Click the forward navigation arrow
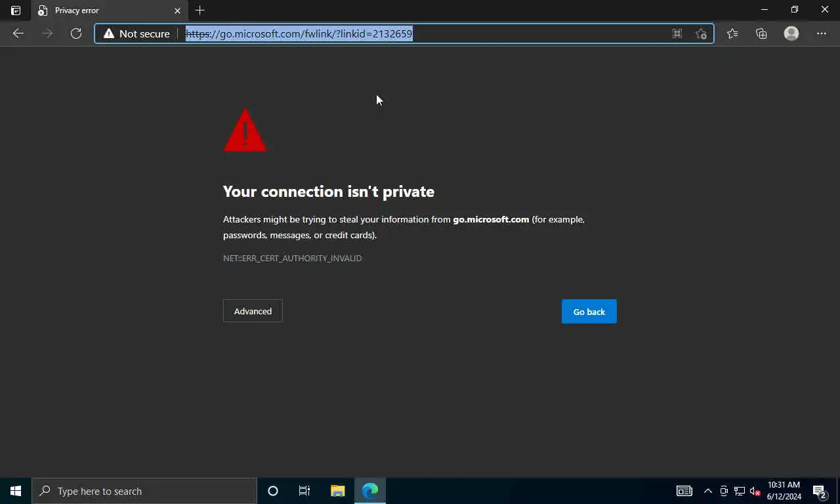The height and width of the screenshot is (504, 840). click(47, 33)
